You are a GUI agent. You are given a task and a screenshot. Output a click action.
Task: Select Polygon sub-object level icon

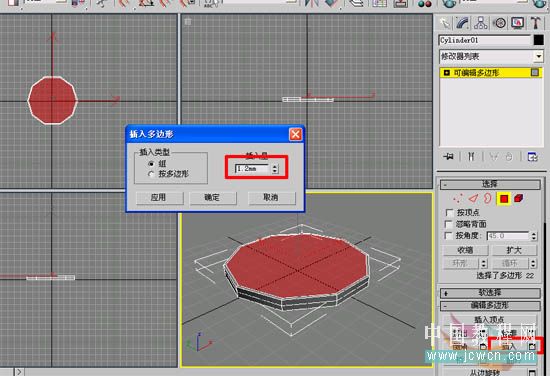[504, 199]
